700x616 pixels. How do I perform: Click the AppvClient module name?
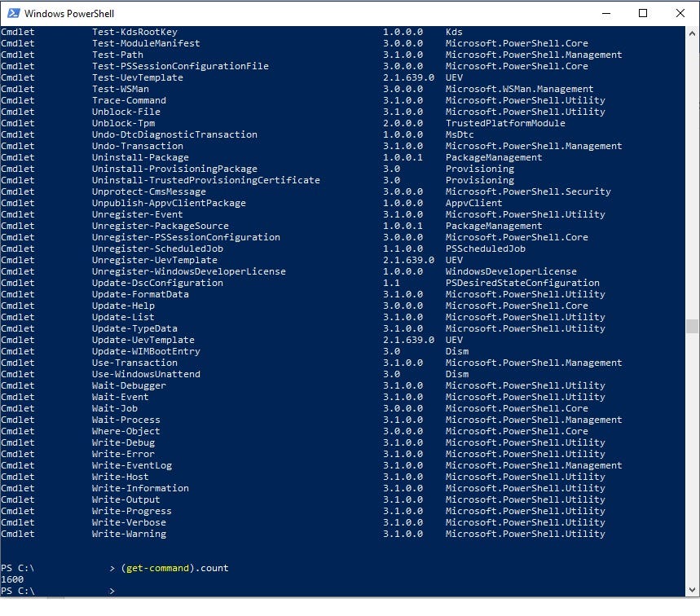pos(473,203)
